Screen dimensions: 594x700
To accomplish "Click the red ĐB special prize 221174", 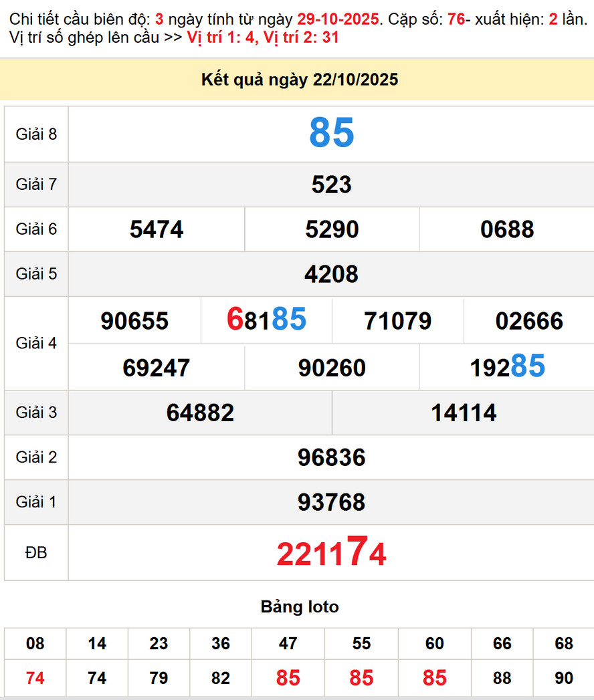I will tap(331, 553).
